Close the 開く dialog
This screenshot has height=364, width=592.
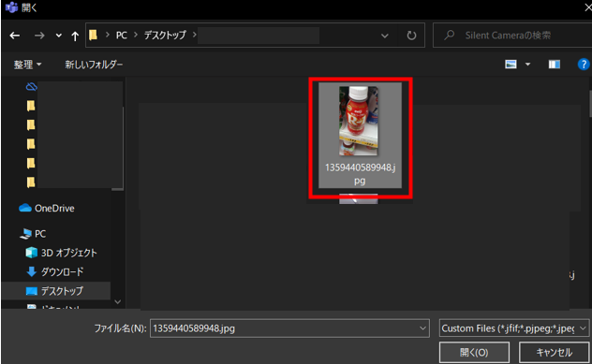click(587, 7)
